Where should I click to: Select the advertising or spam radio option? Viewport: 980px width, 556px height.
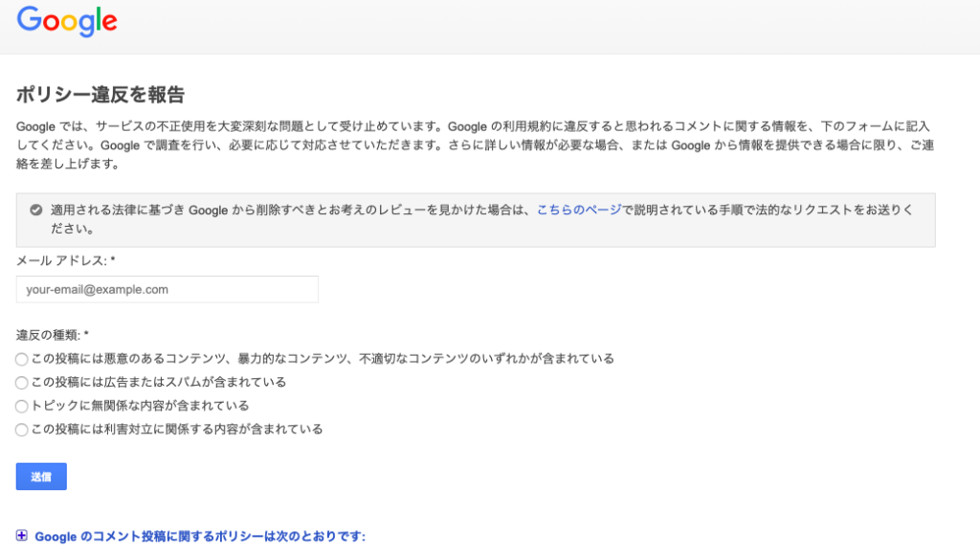pos(22,383)
